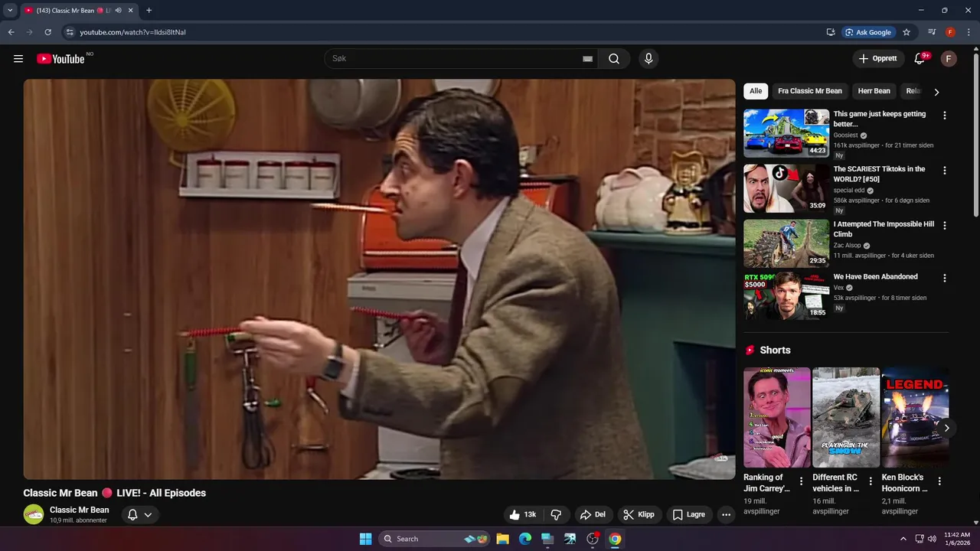Open the volume control in system tray

932,539
